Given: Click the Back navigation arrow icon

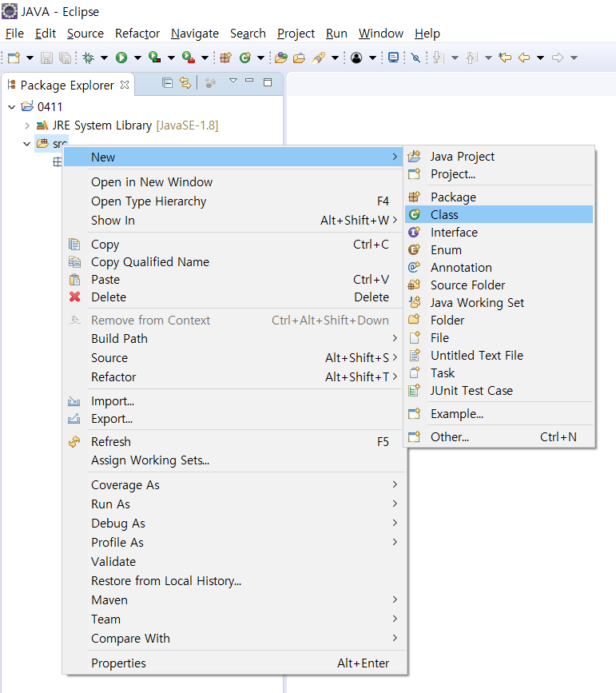Looking at the screenshot, I should pos(524,58).
